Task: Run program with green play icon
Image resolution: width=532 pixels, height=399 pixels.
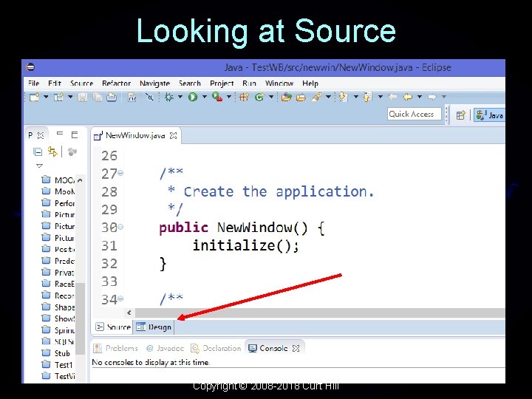Action: (x=193, y=98)
